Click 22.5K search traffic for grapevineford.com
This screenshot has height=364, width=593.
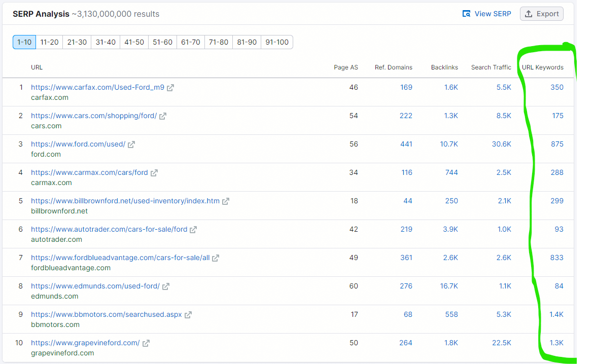502,343
